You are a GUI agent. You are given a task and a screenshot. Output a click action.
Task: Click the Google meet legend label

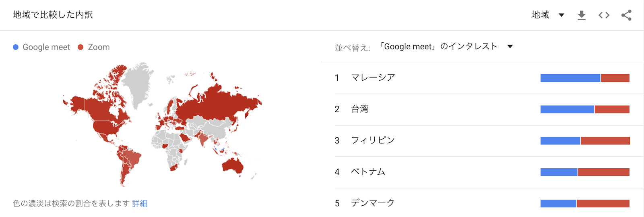click(46, 47)
